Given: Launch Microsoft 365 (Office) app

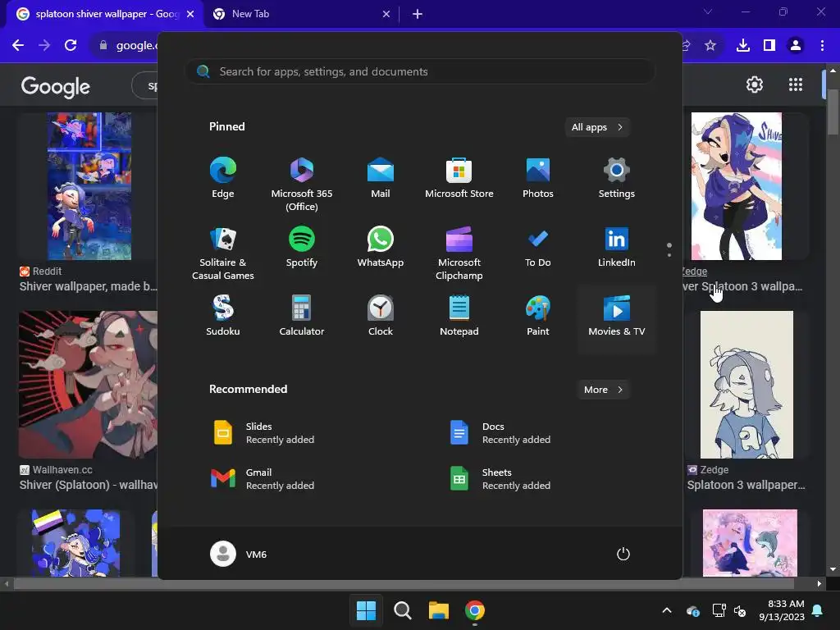Looking at the screenshot, I should [302, 184].
